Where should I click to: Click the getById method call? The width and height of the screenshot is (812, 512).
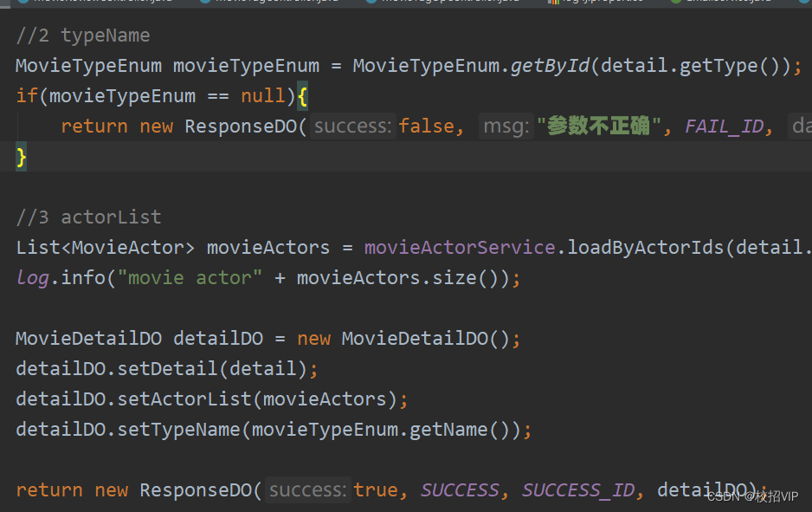(551, 66)
